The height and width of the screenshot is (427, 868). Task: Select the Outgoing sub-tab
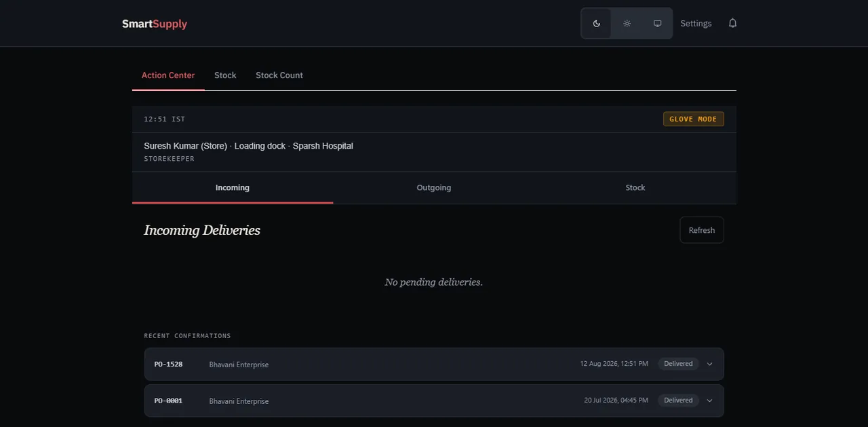(434, 187)
